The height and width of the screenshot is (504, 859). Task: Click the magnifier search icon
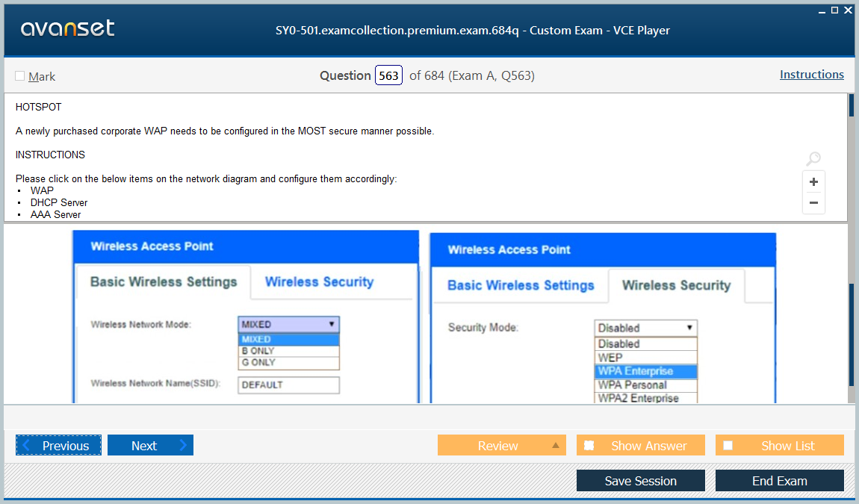[x=813, y=158]
